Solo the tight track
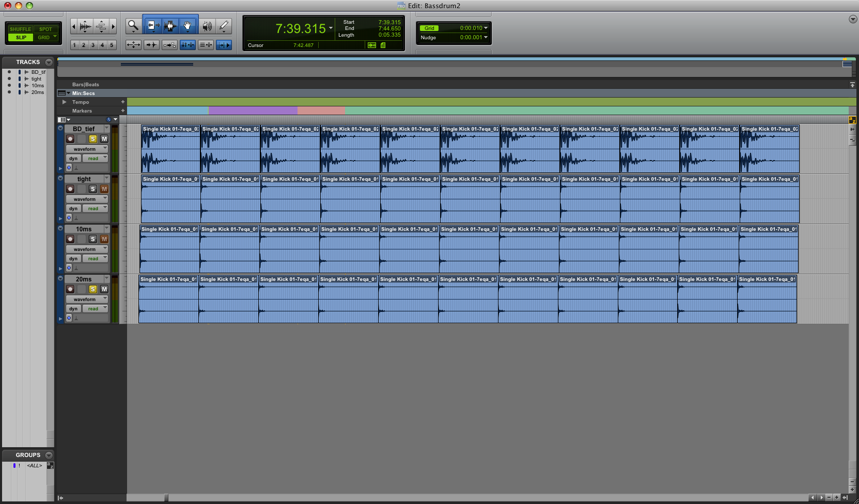Viewport: 859px width, 504px height. [93, 189]
